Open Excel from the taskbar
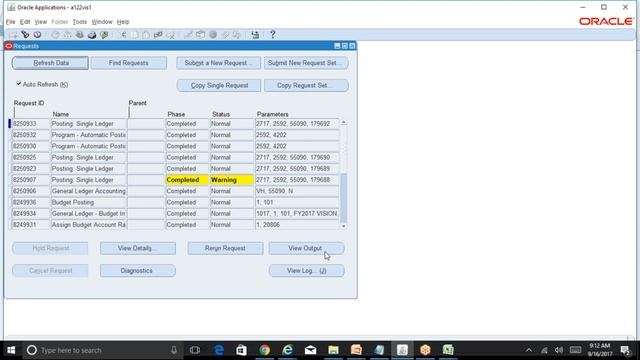This screenshot has width=640, height=360. pyautogui.click(x=448, y=350)
